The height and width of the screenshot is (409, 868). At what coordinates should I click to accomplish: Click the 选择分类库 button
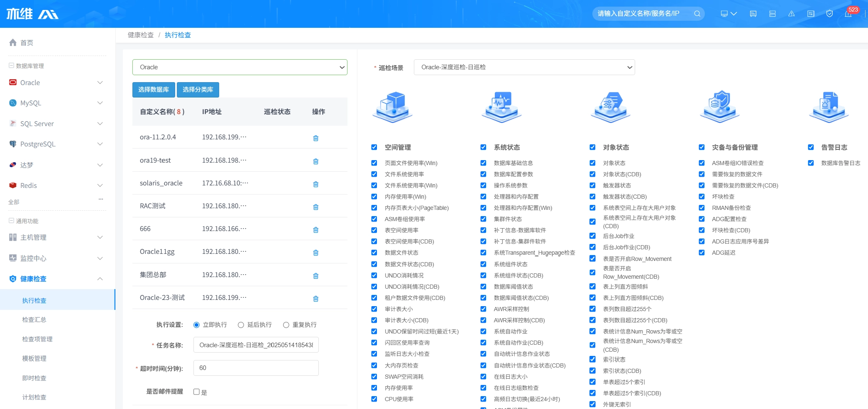coord(198,90)
